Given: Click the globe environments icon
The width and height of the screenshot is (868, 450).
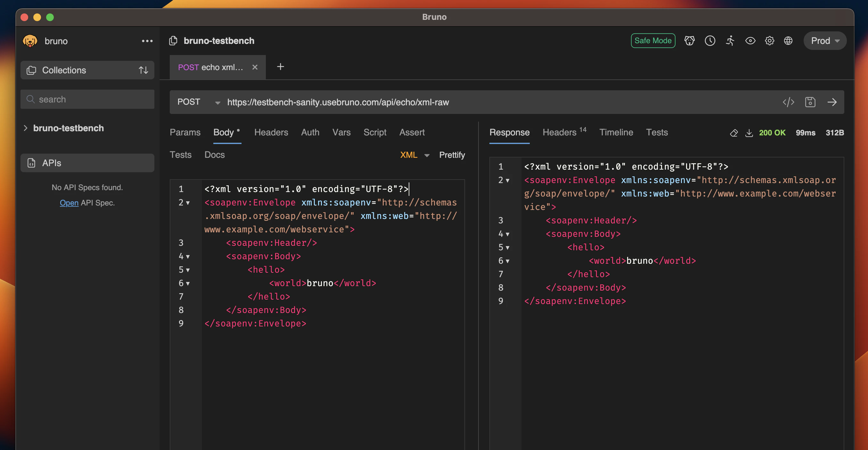Looking at the screenshot, I should [x=789, y=40].
